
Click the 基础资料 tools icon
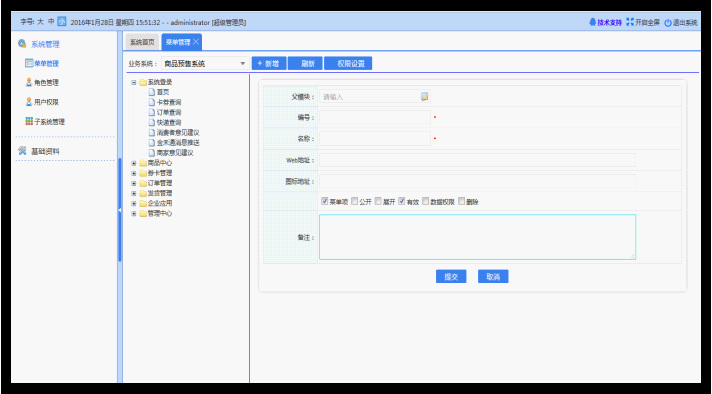[22, 151]
